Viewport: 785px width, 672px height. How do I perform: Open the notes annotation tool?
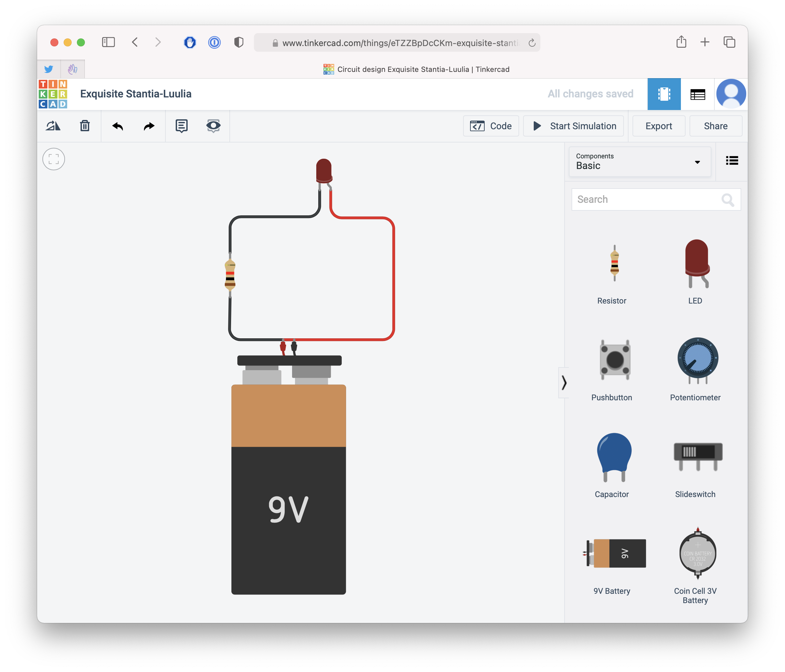click(181, 126)
